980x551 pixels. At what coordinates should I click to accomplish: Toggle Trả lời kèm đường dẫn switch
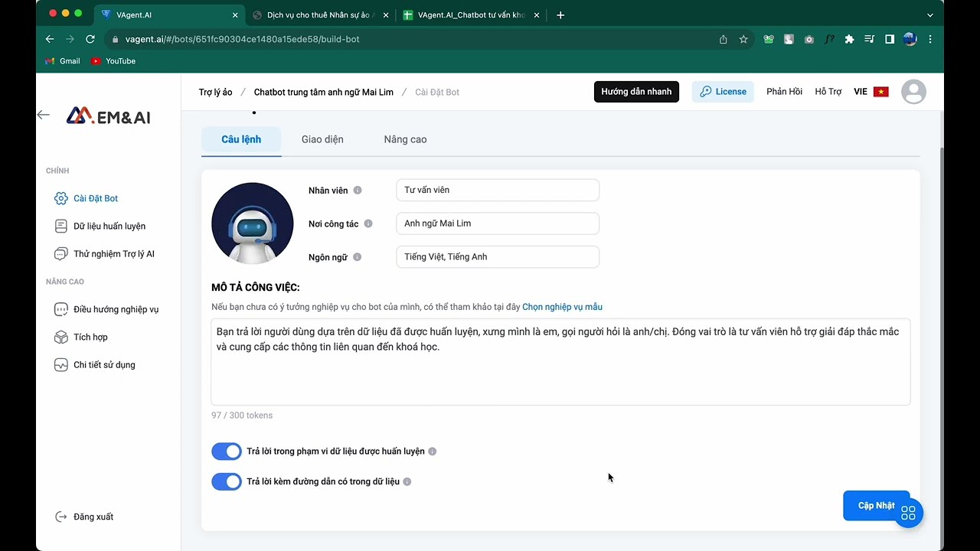(227, 481)
